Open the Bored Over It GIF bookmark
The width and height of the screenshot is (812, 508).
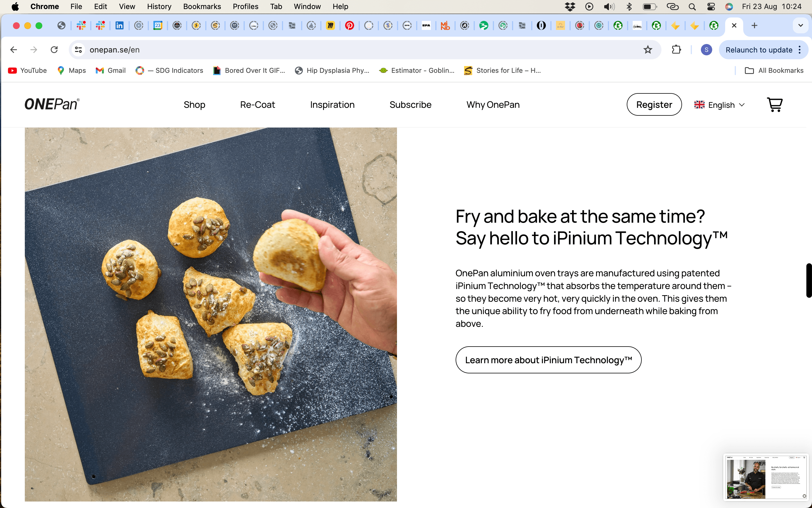(249, 71)
